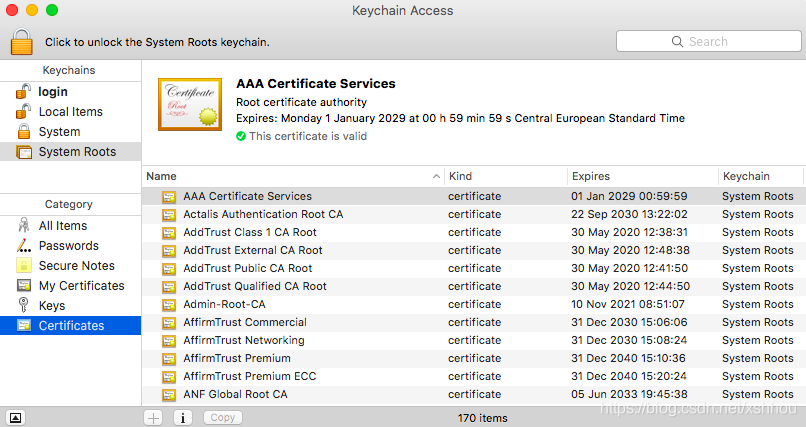Click certificate icon beside AffirmTrust Networking

[169, 341]
